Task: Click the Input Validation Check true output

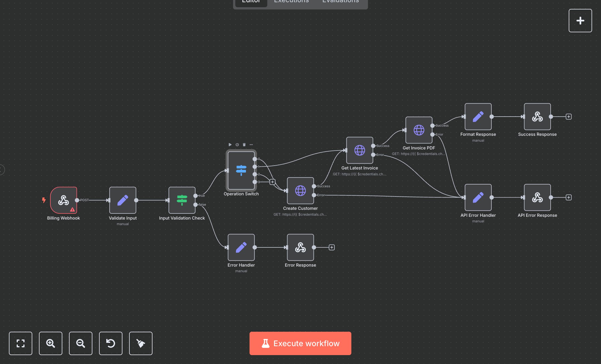Action: (x=196, y=196)
